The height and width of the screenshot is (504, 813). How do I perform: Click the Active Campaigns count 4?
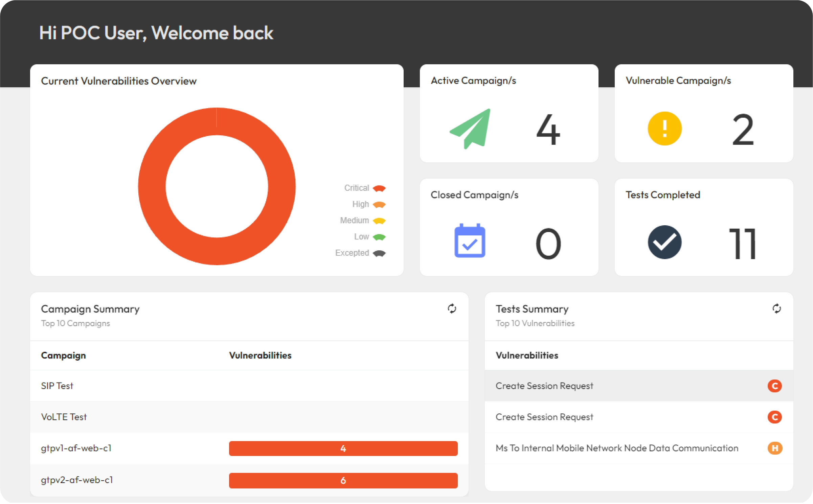click(x=548, y=130)
